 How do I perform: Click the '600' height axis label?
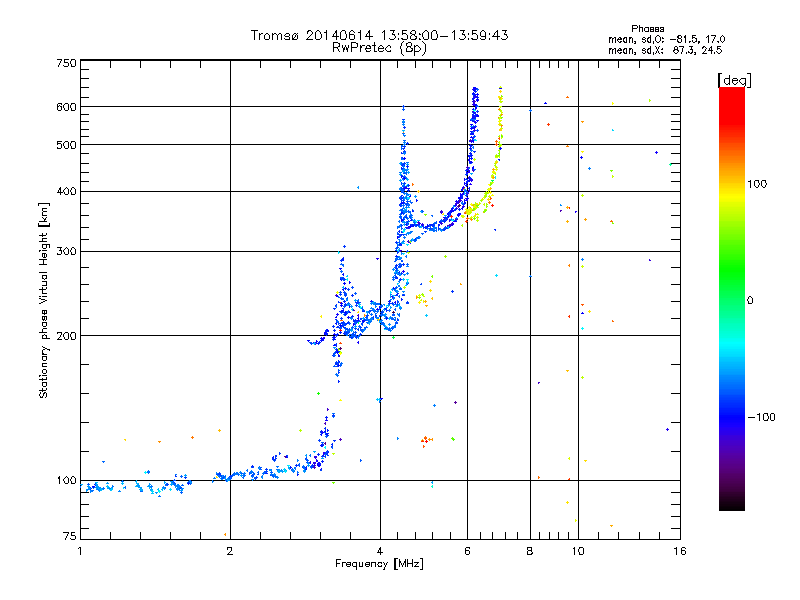coord(67,107)
